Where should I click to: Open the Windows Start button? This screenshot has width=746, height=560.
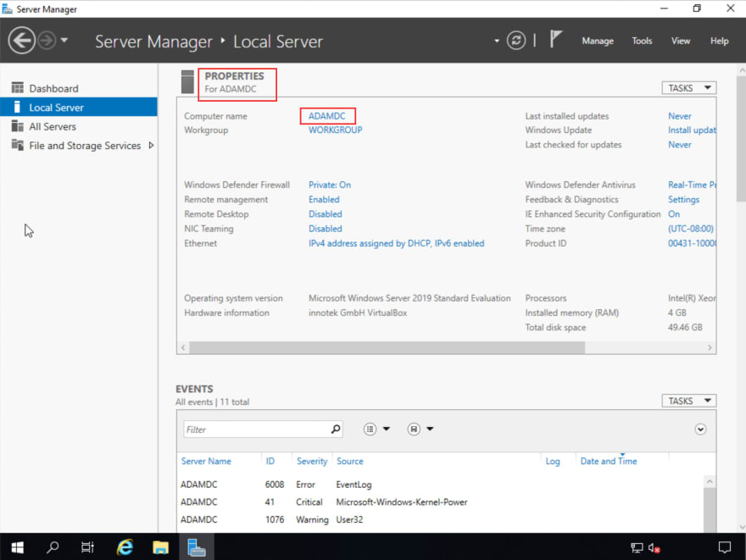click(17, 547)
